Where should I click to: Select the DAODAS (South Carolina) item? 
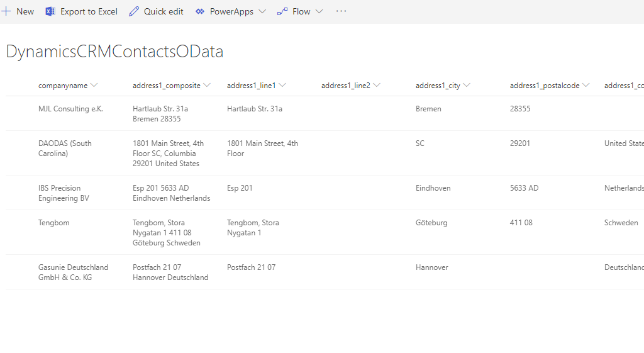coord(65,148)
